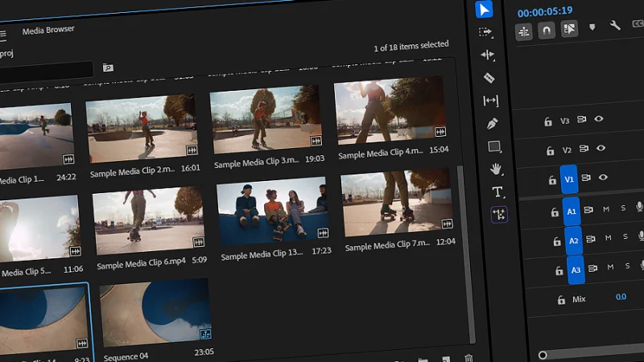644x362 pixels.
Task: Select the Sequence 04 thumbnail
Action: tap(155, 313)
